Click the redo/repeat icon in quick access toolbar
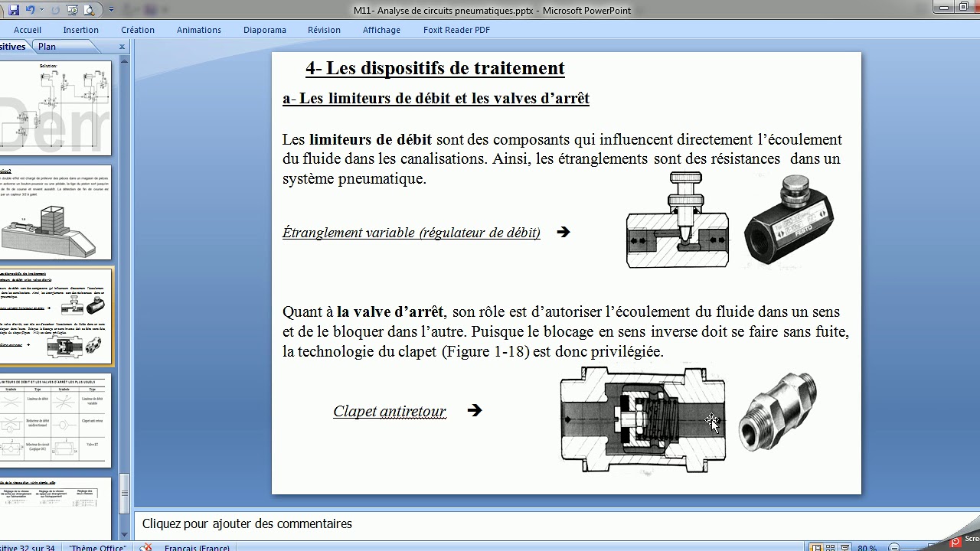This screenshot has width=980, height=551. pos(54,10)
